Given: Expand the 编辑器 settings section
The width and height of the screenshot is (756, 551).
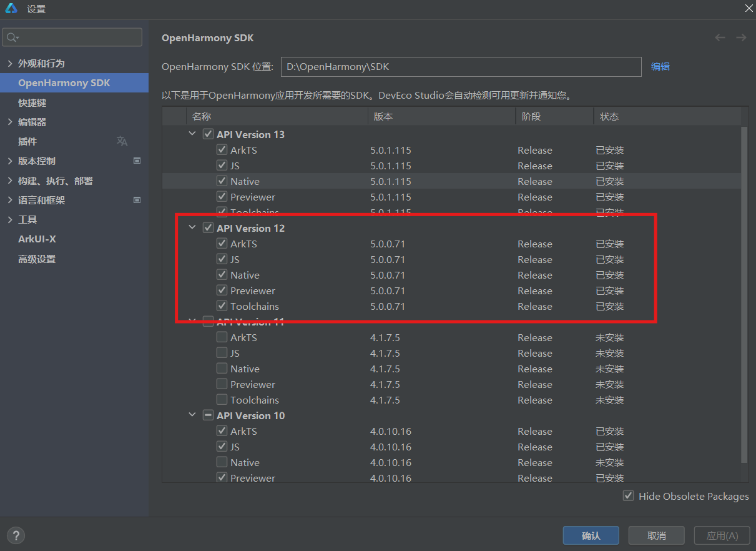Looking at the screenshot, I should 9,122.
